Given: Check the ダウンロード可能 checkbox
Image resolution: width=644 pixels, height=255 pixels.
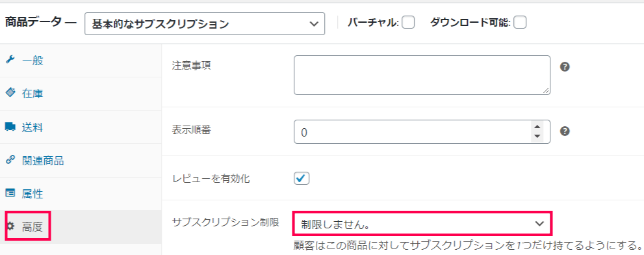Looking at the screenshot, I should tap(520, 23).
